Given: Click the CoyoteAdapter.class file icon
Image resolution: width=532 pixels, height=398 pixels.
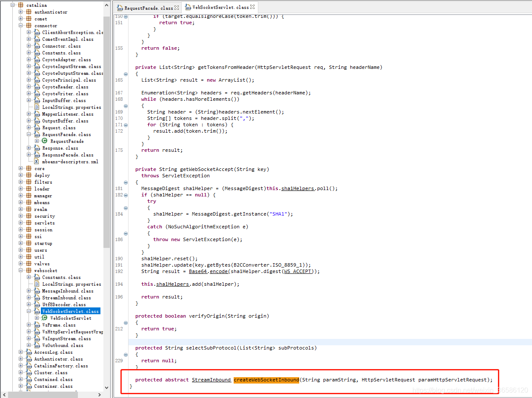Looking at the screenshot, I should [37, 60].
